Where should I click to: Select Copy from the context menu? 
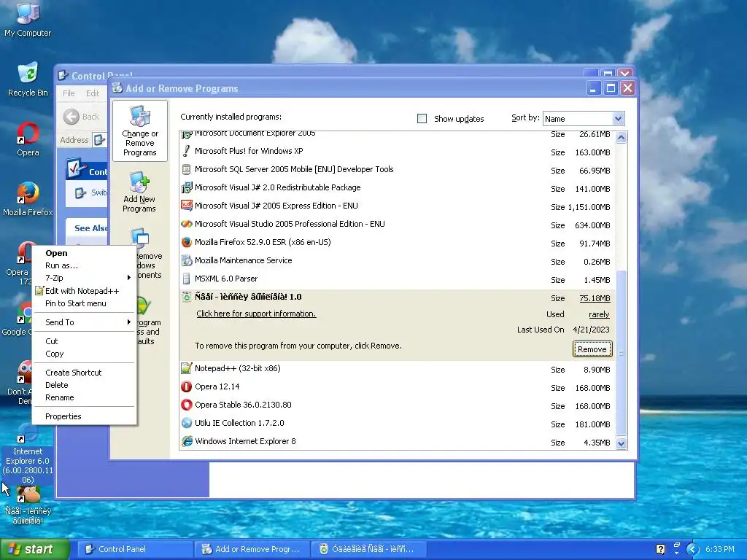85,354
